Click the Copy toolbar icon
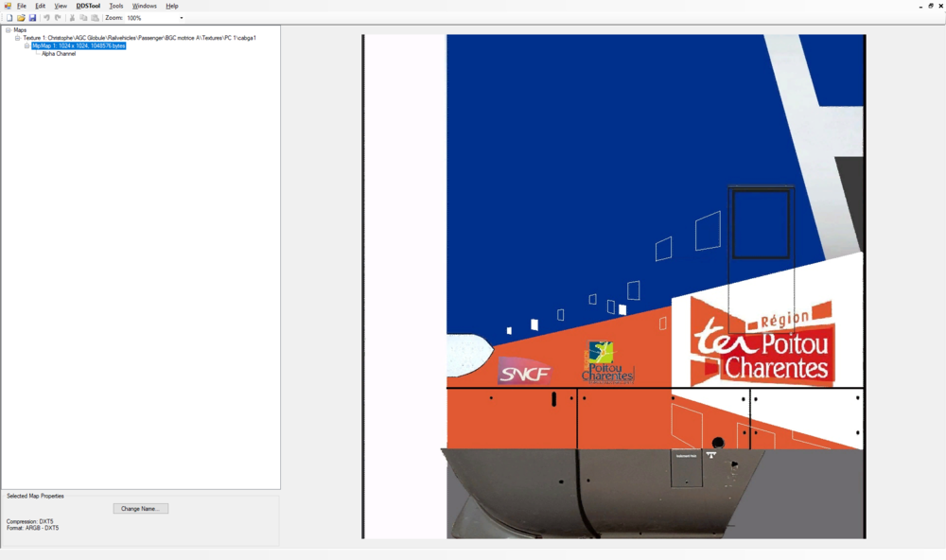 (x=83, y=18)
